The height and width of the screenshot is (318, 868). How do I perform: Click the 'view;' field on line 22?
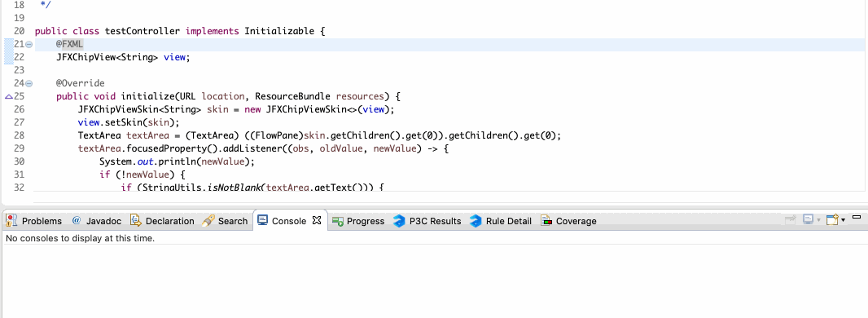(x=177, y=57)
